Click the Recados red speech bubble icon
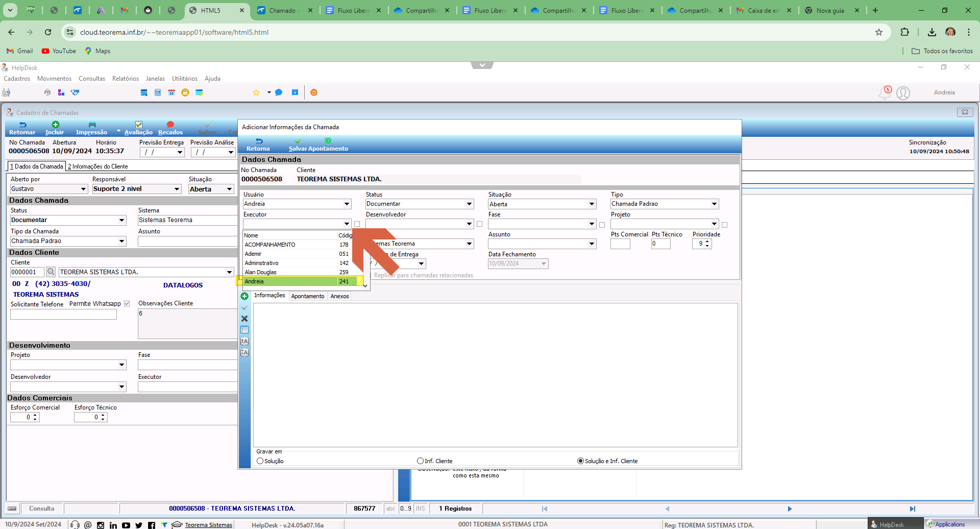Screen dimensions: 980x529 pos(170,125)
